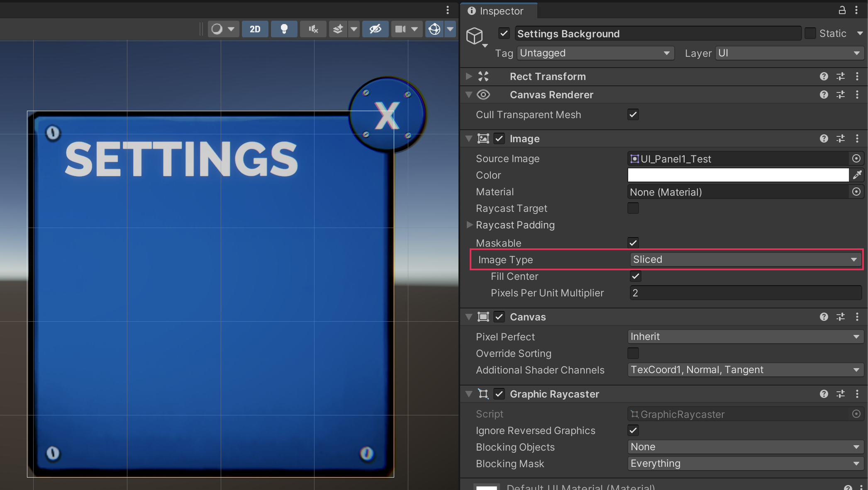This screenshot has width=868, height=490.
Task: Open Image component help icon
Action: pos(824,138)
